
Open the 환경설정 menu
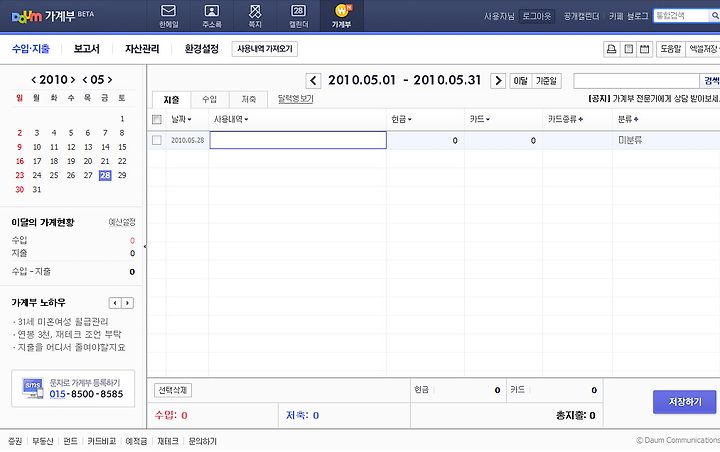coord(202,49)
